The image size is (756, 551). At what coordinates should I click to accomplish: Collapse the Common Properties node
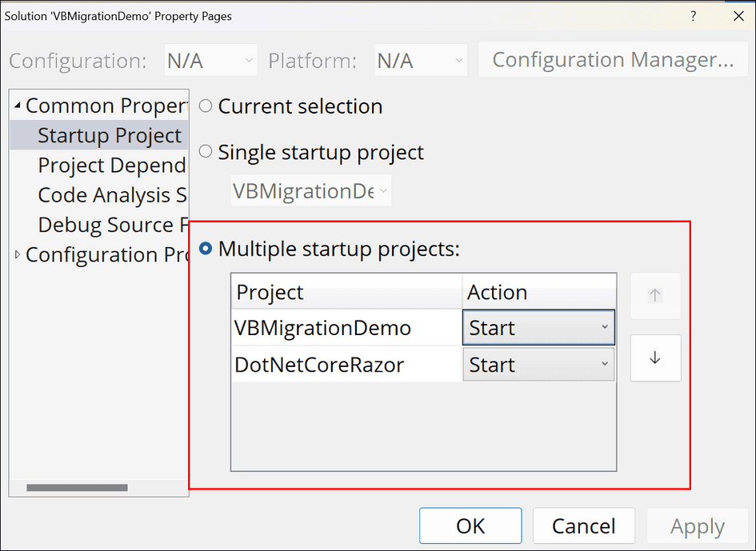click(18, 105)
